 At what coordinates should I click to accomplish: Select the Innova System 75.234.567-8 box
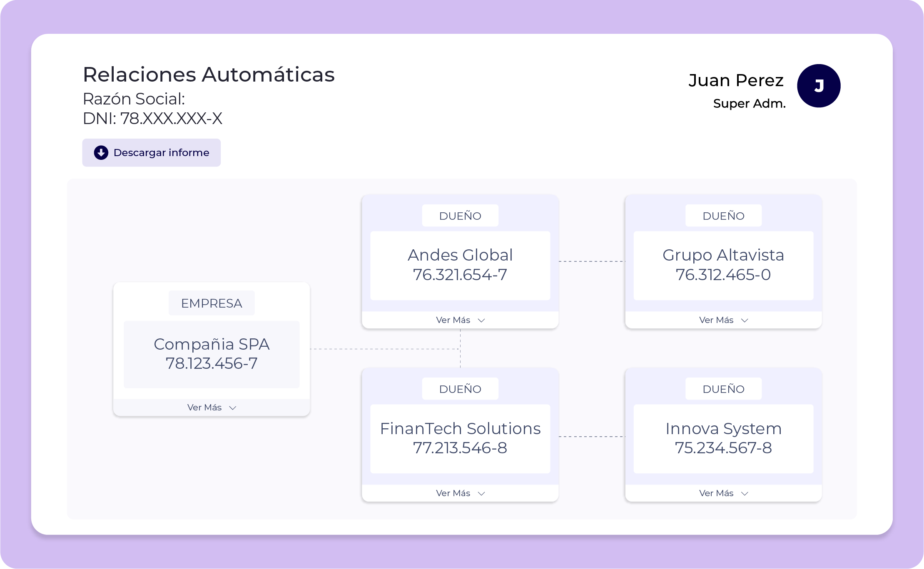[x=723, y=439]
